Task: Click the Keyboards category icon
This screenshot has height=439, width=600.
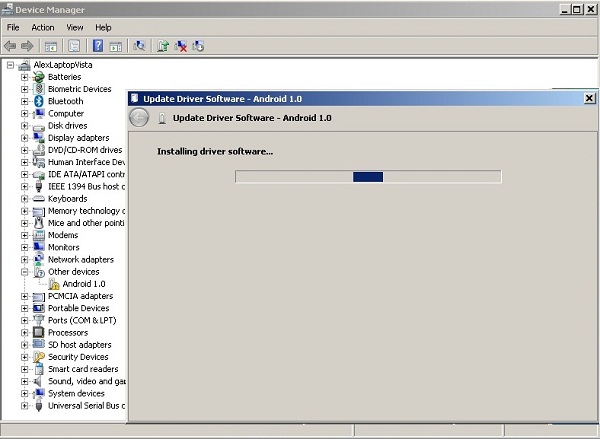Action: tap(39, 199)
